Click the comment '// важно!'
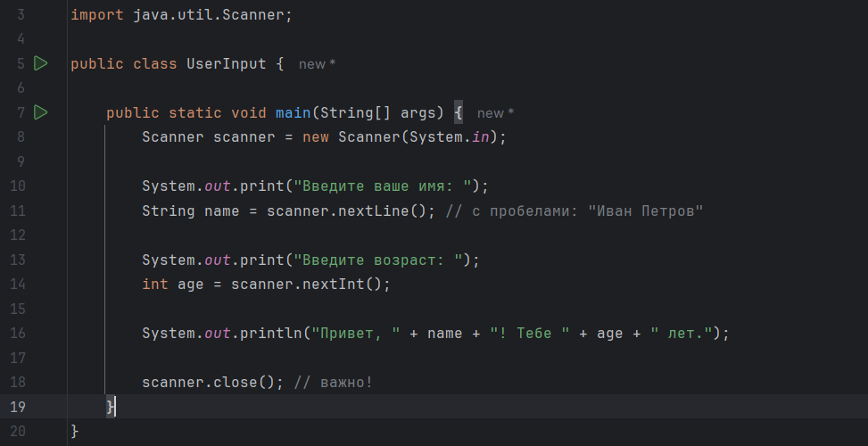 [x=334, y=383]
